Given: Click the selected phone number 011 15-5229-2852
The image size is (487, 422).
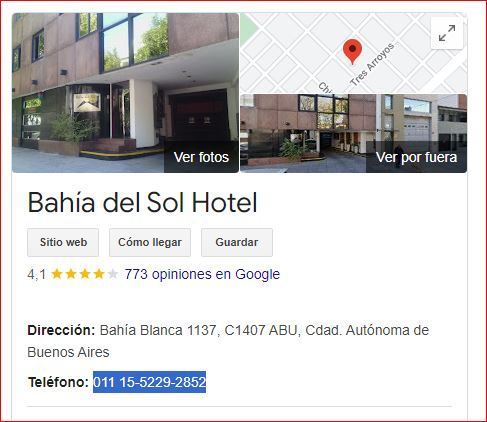Looking at the screenshot, I should 149,382.
